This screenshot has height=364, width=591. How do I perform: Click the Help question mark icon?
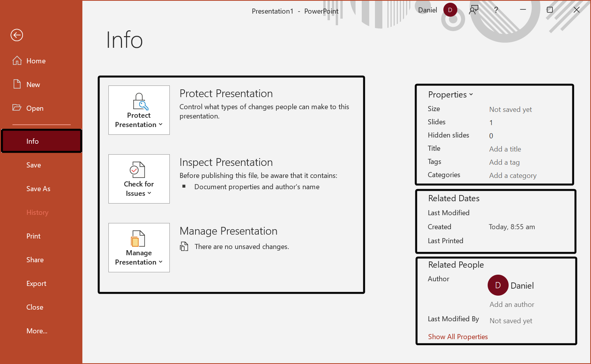[x=496, y=10]
